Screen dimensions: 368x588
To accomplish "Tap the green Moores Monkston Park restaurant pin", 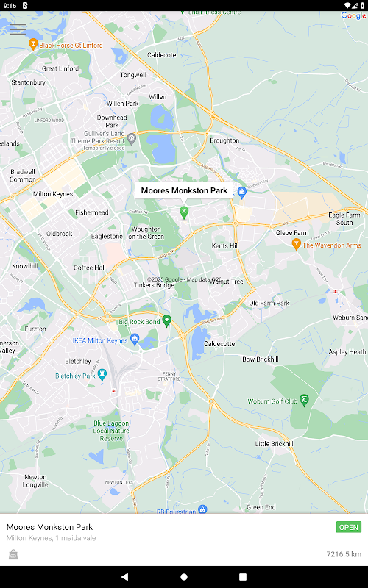I will [x=183, y=212].
